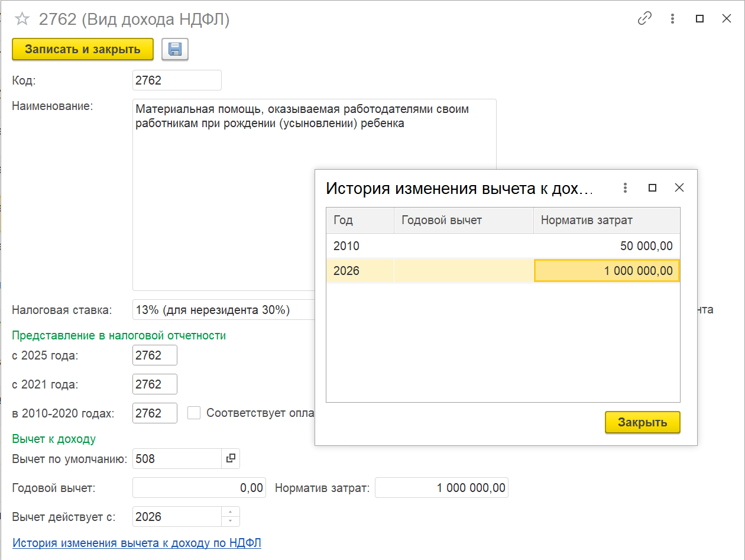745x560 pixels.
Task: Click the 'Годовой вычет' input field
Action: (x=199, y=488)
